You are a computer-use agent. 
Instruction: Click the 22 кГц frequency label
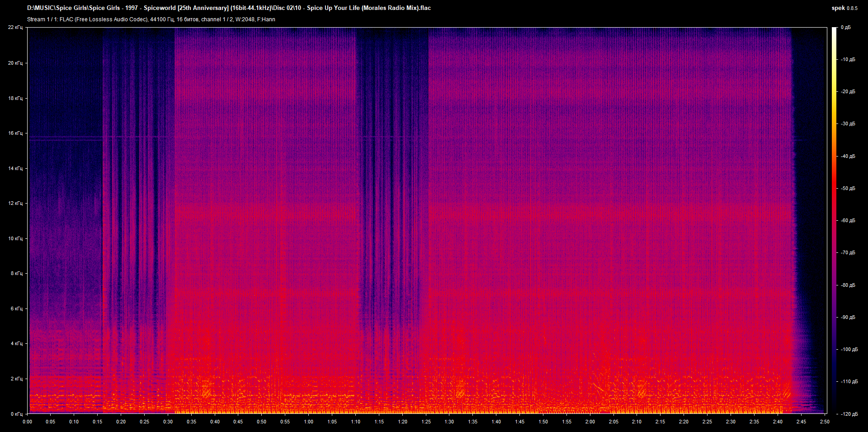pyautogui.click(x=15, y=28)
